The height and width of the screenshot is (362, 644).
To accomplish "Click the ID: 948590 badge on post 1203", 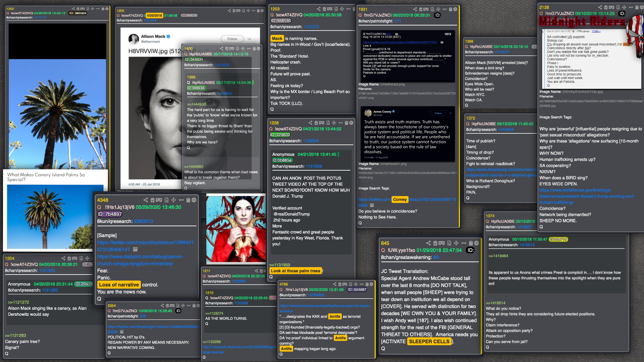I will point(281,21).
